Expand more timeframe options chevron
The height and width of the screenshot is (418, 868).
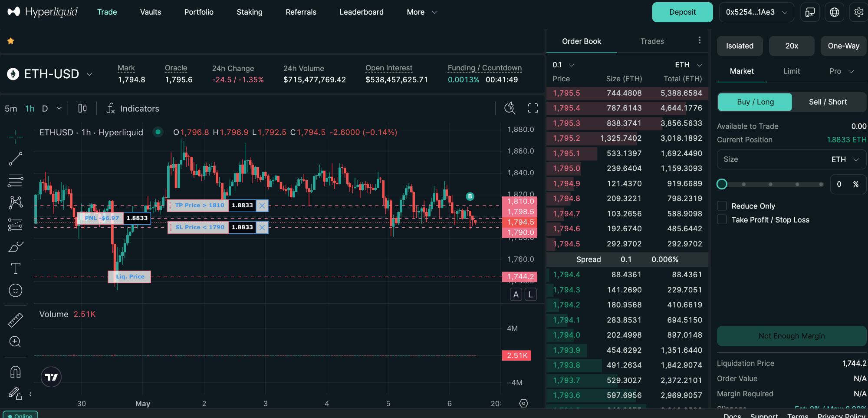(59, 108)
